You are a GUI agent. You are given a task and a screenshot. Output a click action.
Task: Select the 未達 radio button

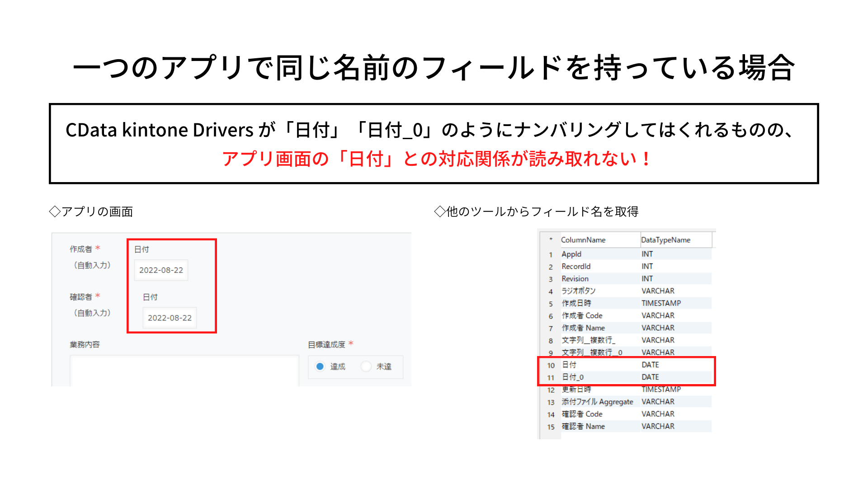coord(366,366)
